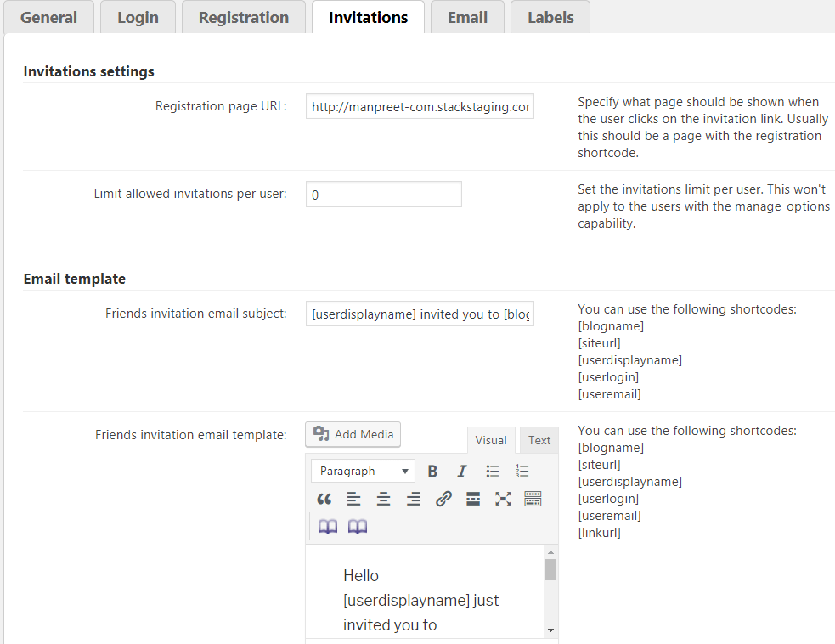Align the text left

click(x=353, y=499)
